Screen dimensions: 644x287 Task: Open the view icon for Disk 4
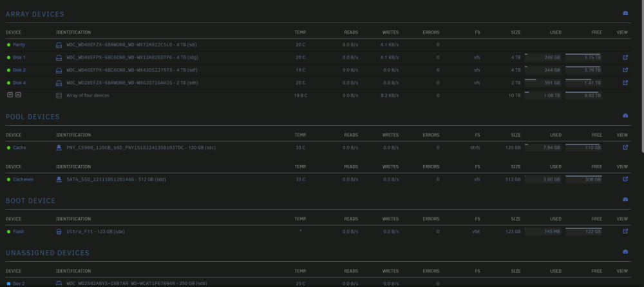point(625,83)
